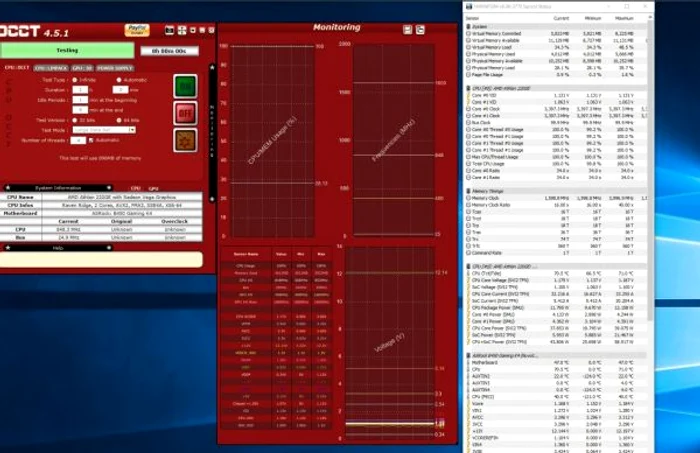Image resolution: width=700 pixels, height=453 pixels.
Task: Click the Current column header in HWiNFO
Action: [561, 18]
